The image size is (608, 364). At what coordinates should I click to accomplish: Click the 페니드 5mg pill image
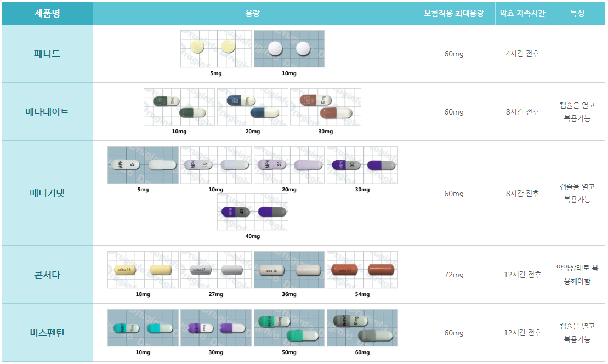click(x=216, y=49)
